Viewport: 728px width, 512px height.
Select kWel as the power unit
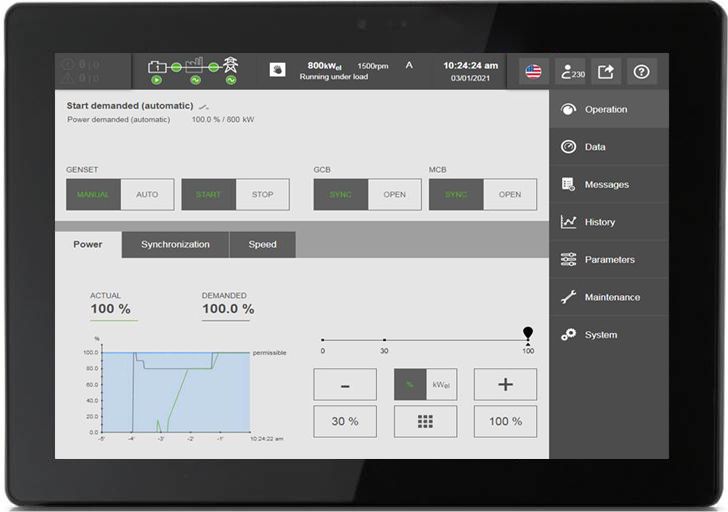tap(441, 385)
